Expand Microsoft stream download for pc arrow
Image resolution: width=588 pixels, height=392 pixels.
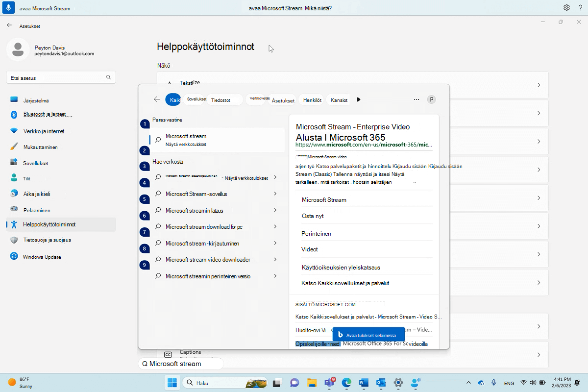coord(275,227)
